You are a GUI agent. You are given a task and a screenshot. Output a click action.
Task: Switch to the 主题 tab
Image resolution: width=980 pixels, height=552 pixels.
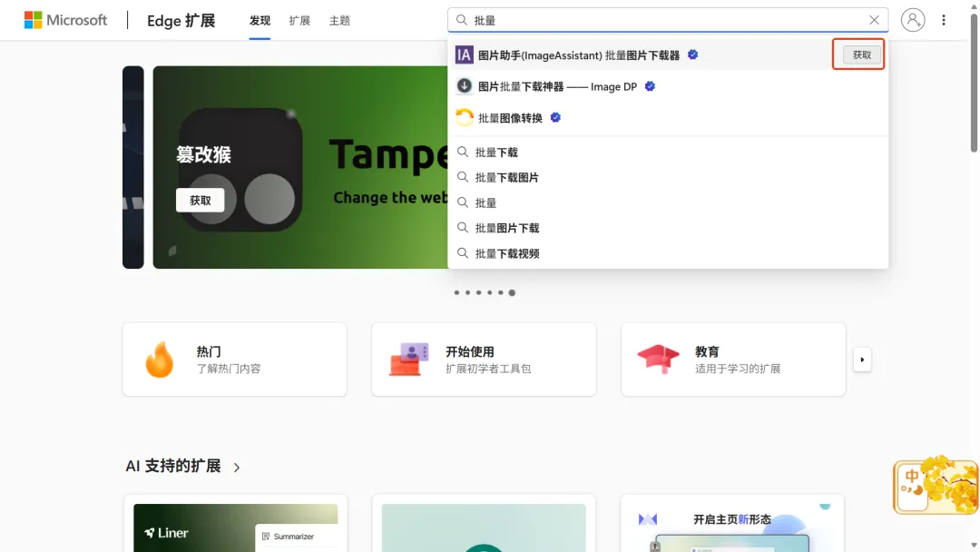(x=339, y=21)
